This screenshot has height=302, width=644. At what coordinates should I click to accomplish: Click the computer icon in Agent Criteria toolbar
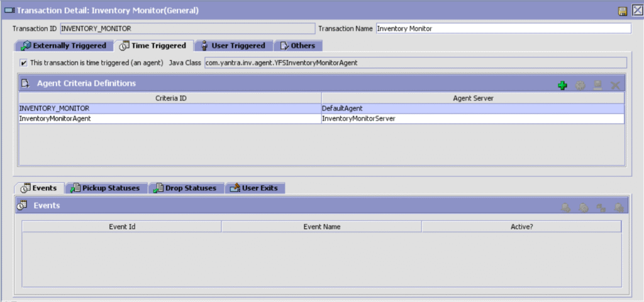pos(598,85)
